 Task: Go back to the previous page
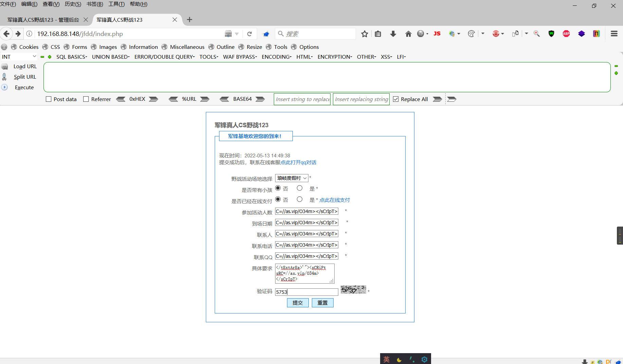pos(6,34)
